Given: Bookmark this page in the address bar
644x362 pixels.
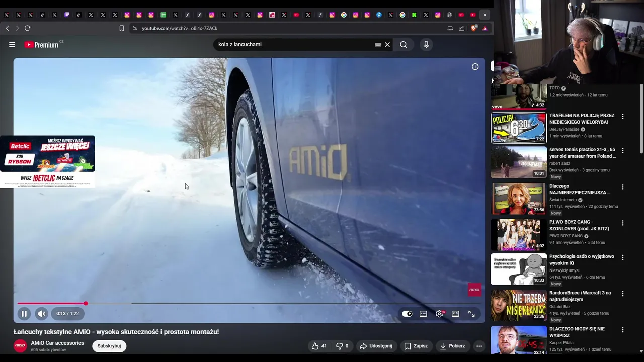Looking at the screenshot, I should pos(121,28).
